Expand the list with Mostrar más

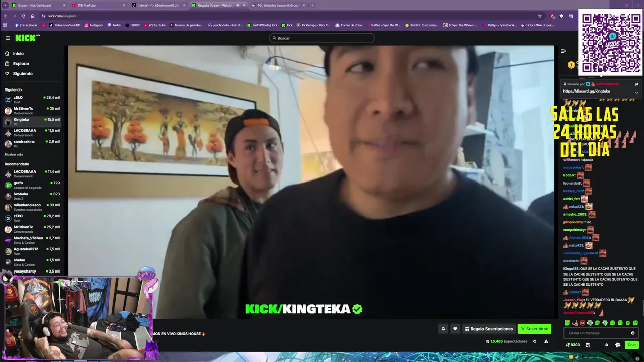14,155
